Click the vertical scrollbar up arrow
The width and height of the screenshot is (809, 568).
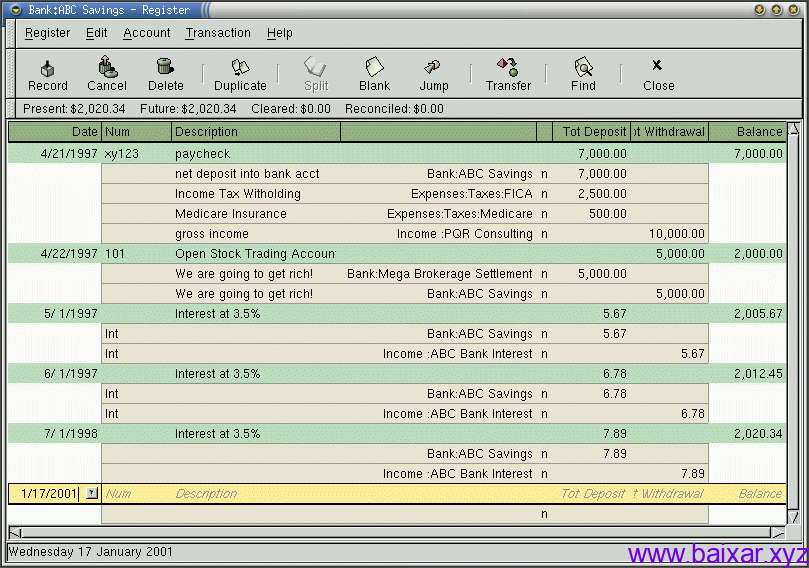(794, 129)
